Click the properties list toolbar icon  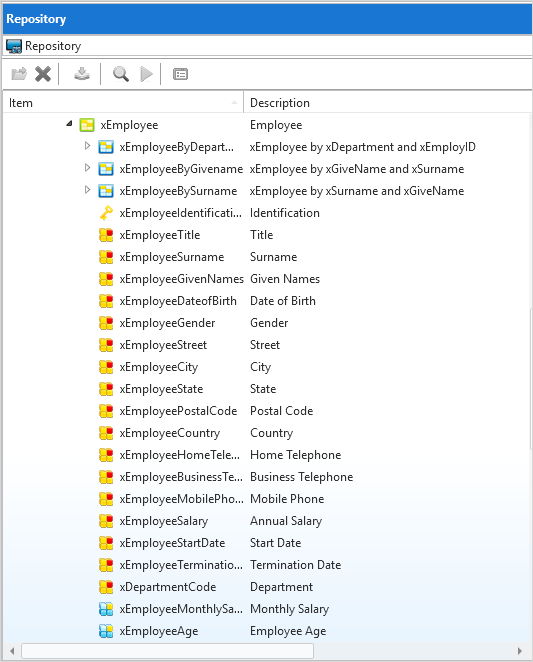pos(180,74)
